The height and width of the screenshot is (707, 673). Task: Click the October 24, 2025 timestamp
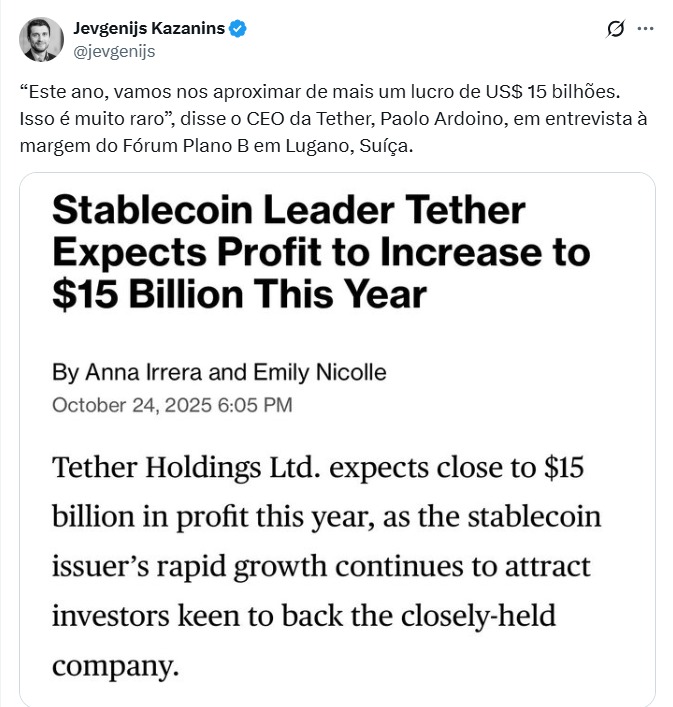pos(172,405)
